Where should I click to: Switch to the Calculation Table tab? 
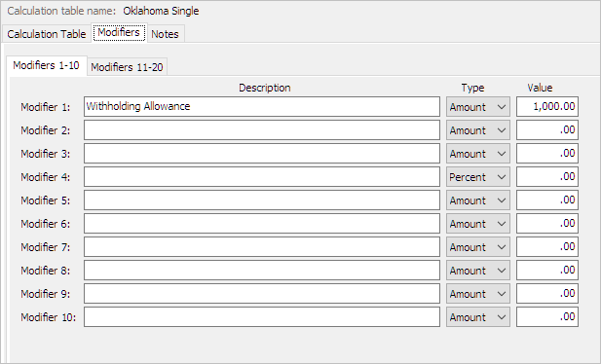pos(47,34)
